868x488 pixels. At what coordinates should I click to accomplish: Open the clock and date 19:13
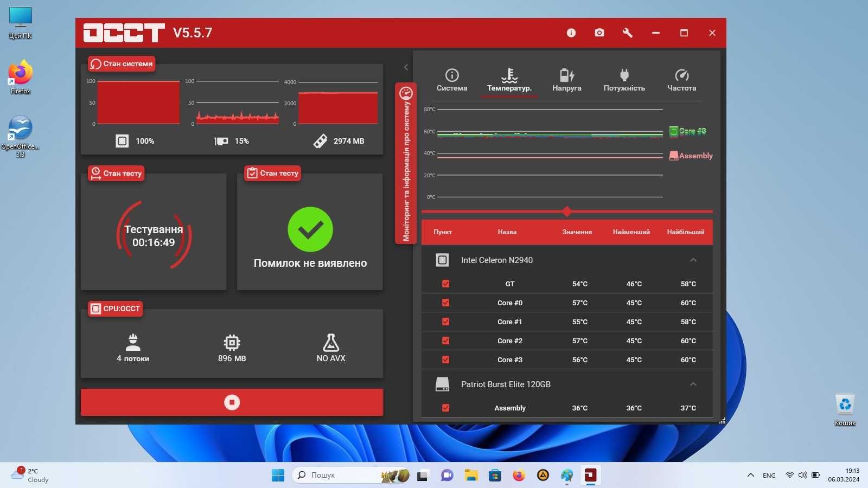(x=843, y=476)
